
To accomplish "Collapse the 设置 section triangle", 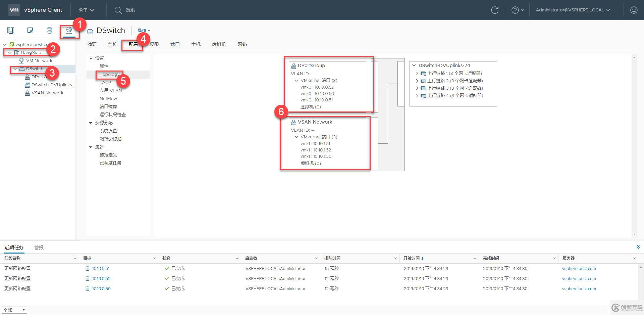I will [x=91, y=58].
